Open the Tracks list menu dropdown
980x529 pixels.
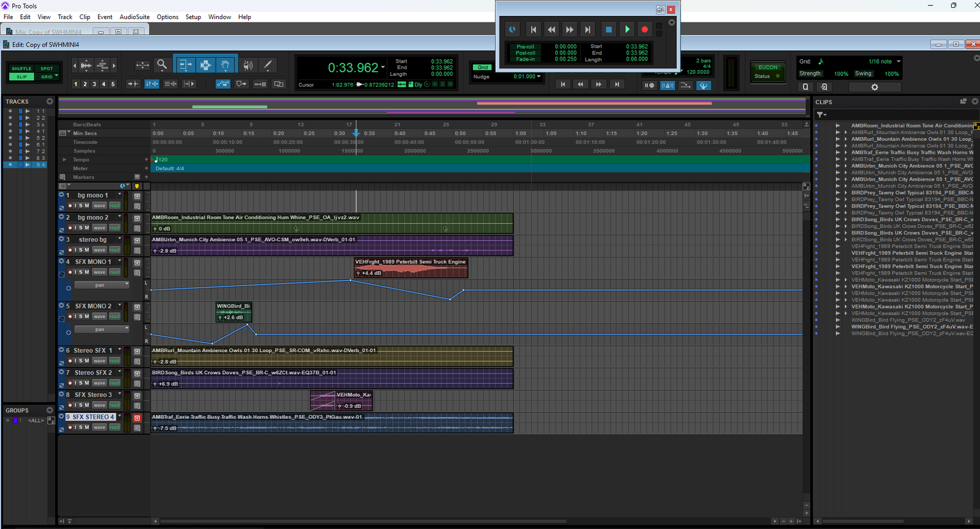(50, 102)
